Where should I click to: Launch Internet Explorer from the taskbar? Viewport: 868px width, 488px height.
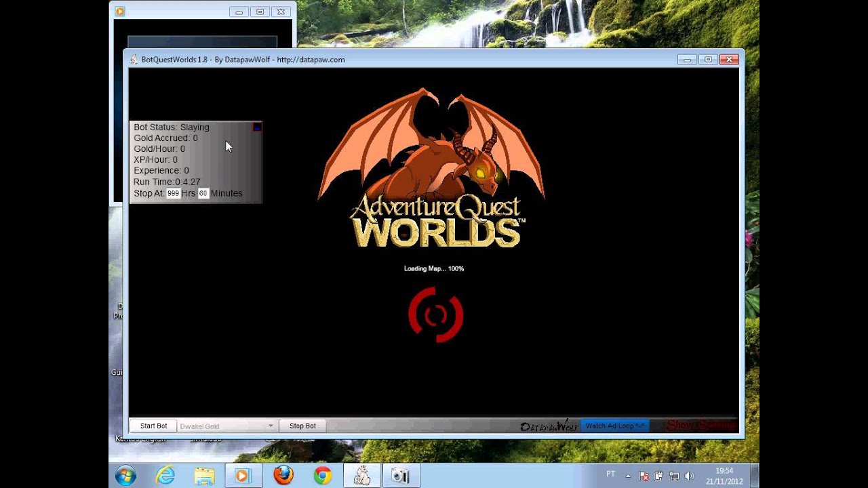point(165,476)
